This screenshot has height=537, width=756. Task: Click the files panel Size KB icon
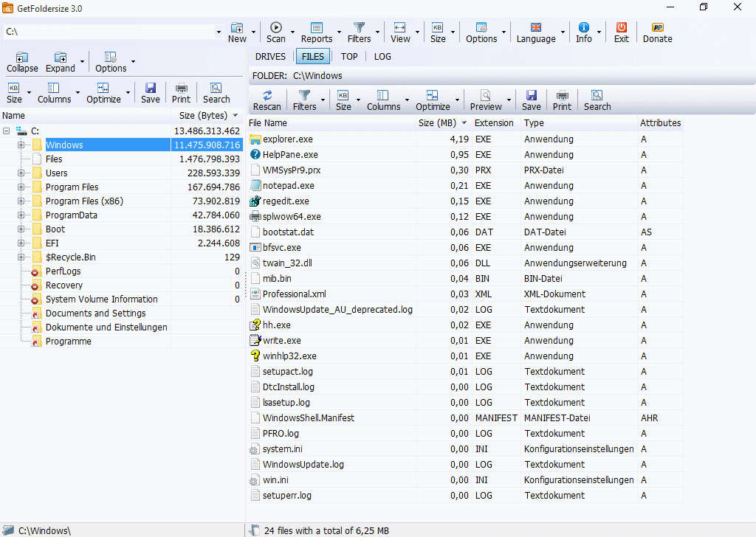click(343, 95)
